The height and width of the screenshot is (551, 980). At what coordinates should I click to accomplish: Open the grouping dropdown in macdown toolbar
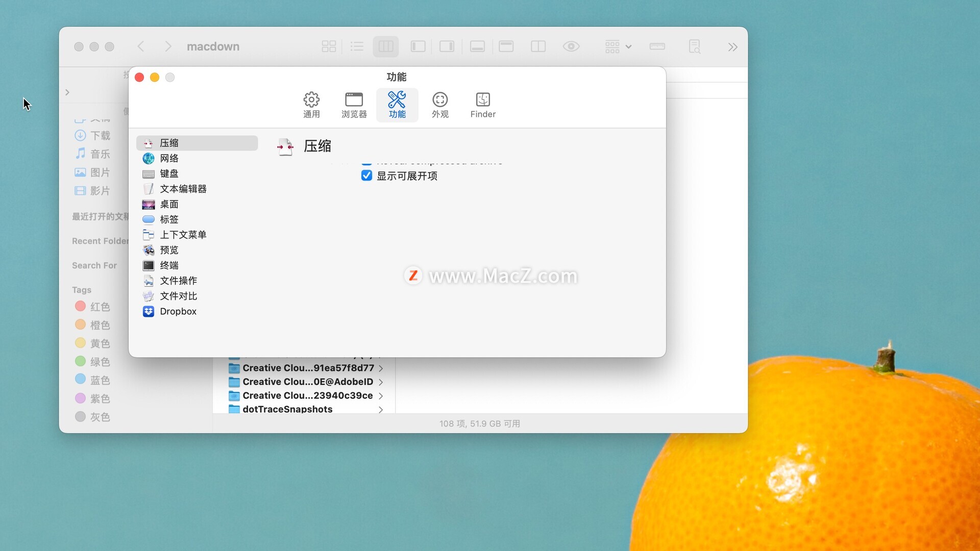point(618,46)
